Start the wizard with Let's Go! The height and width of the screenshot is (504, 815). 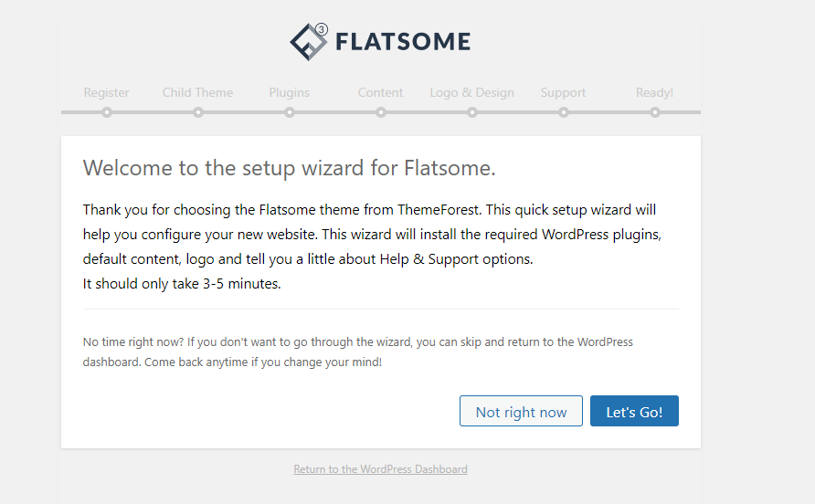(634, 412)
